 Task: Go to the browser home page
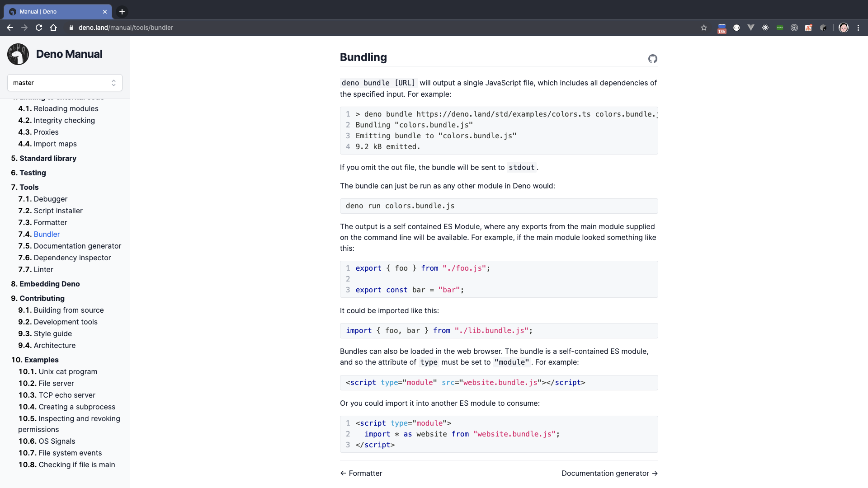tap(53, 28)
